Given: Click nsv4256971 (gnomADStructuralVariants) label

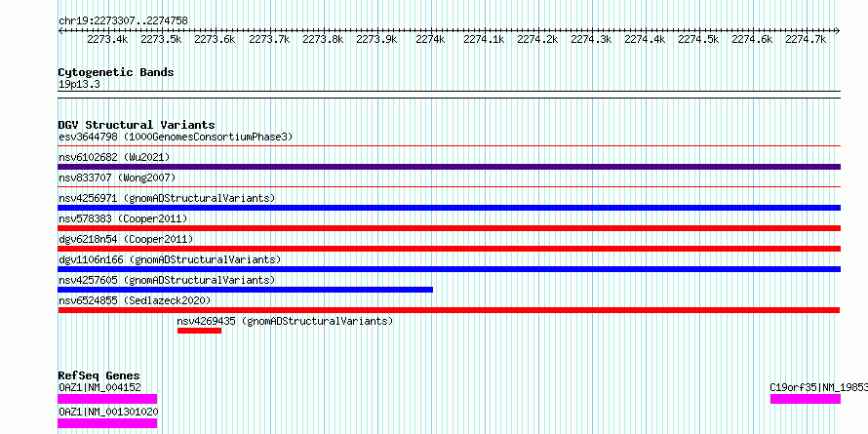Looking at the screenshot, I should click(x=167, y=198).
